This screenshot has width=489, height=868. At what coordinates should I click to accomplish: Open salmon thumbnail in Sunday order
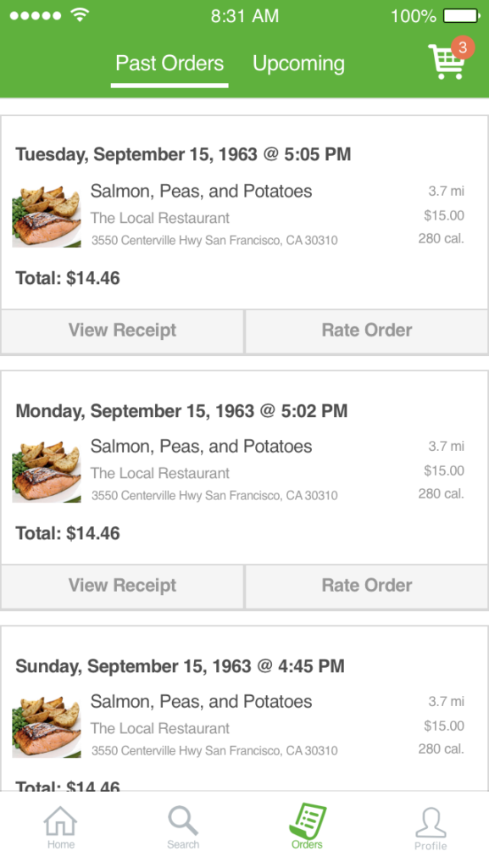click(47, 726)
